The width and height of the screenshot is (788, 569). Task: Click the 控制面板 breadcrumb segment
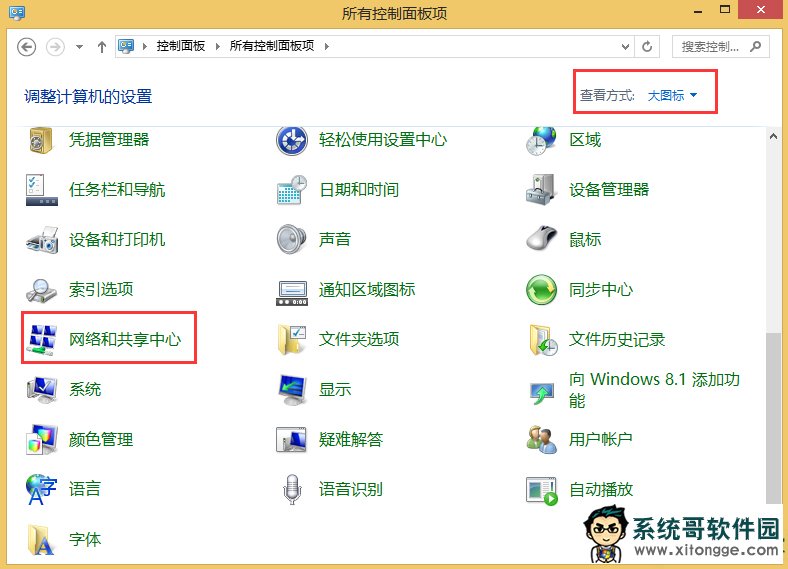click(181, 46)
